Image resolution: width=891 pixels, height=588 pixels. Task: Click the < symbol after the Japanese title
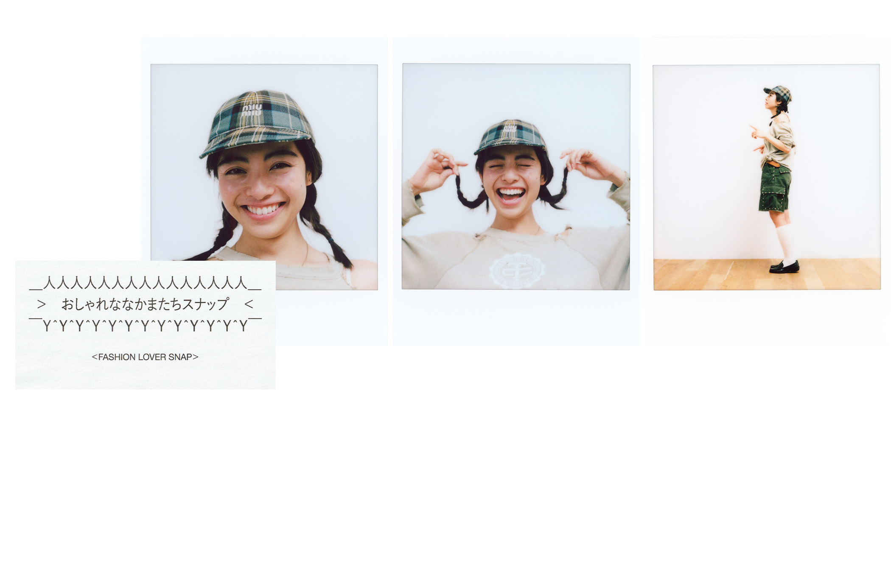[x=249, y=304]
